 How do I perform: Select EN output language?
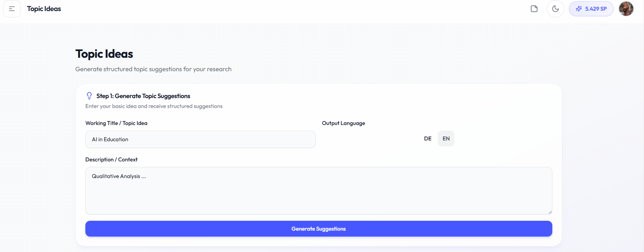446,138
